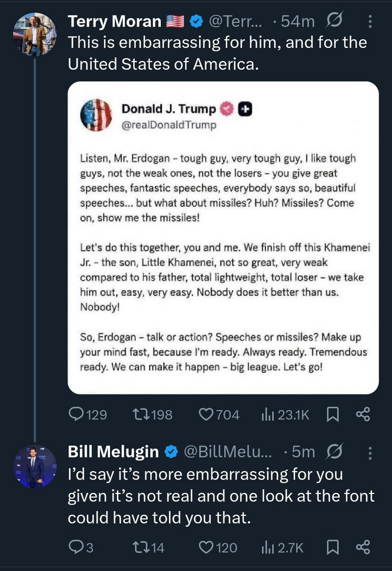Open more options on Bill Melugin's reply

pos(370,452)
